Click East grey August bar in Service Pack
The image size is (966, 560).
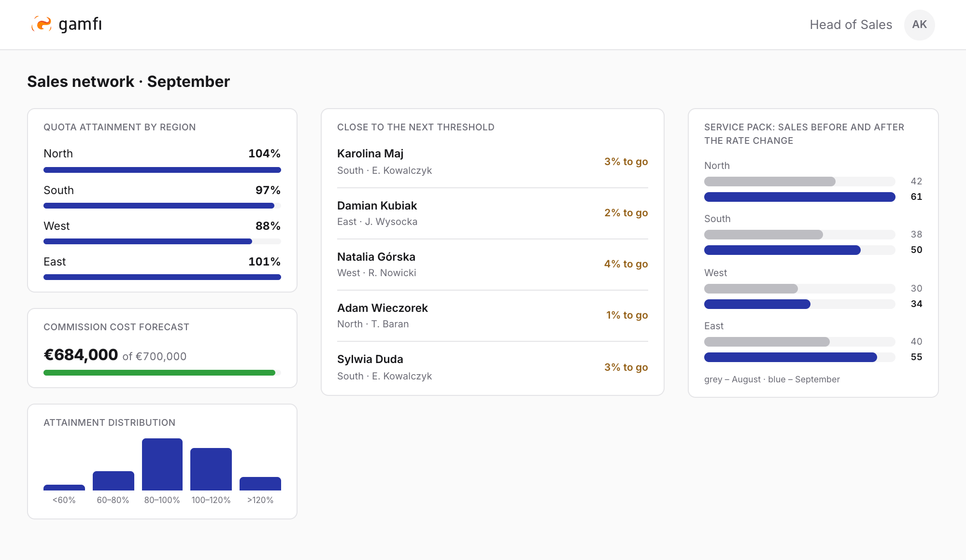click(x=767, y=342)
